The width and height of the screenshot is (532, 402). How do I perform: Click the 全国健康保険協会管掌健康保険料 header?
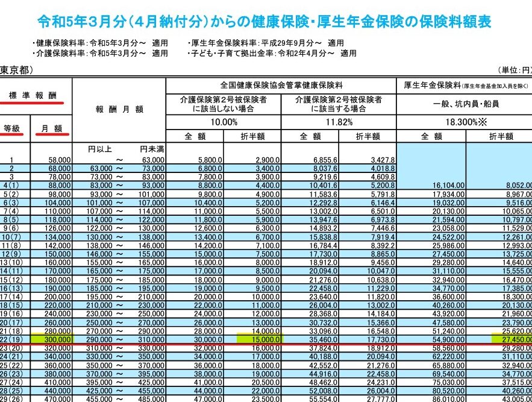[x=280, y=85]
